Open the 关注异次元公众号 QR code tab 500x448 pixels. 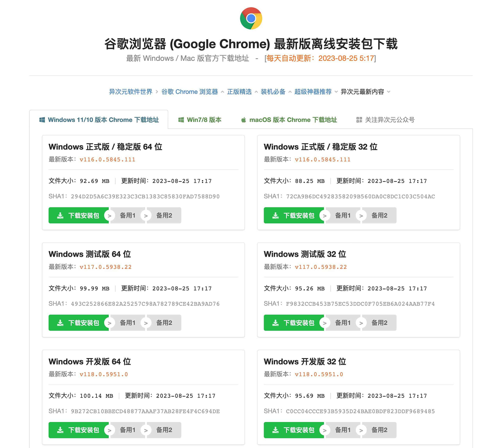coord(385,120)
